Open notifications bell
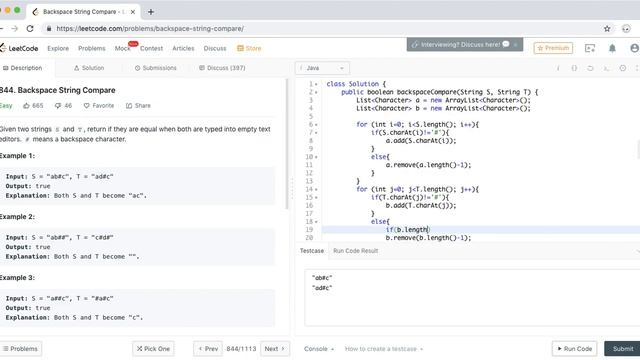The image size is (640, 360). coord(612,48)
